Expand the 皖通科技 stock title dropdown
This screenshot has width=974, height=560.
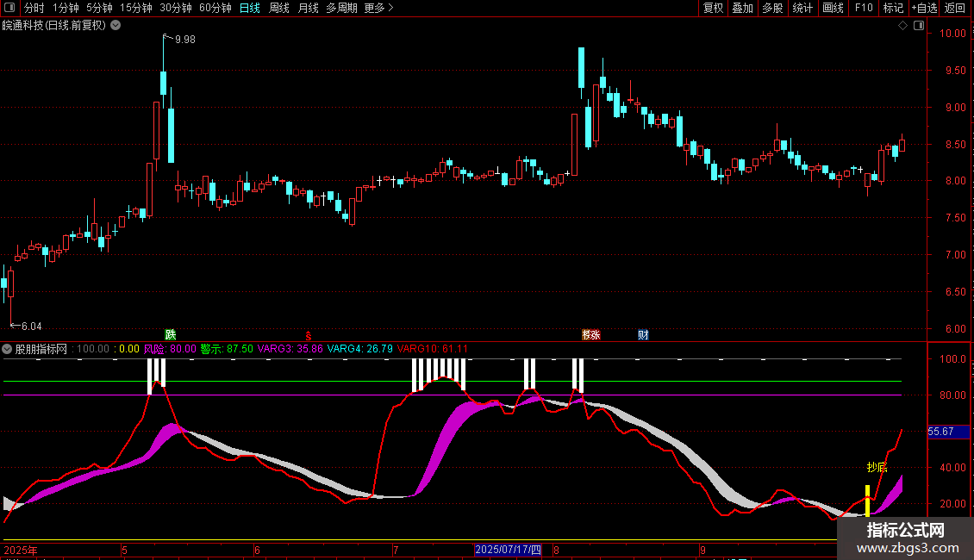116,26
